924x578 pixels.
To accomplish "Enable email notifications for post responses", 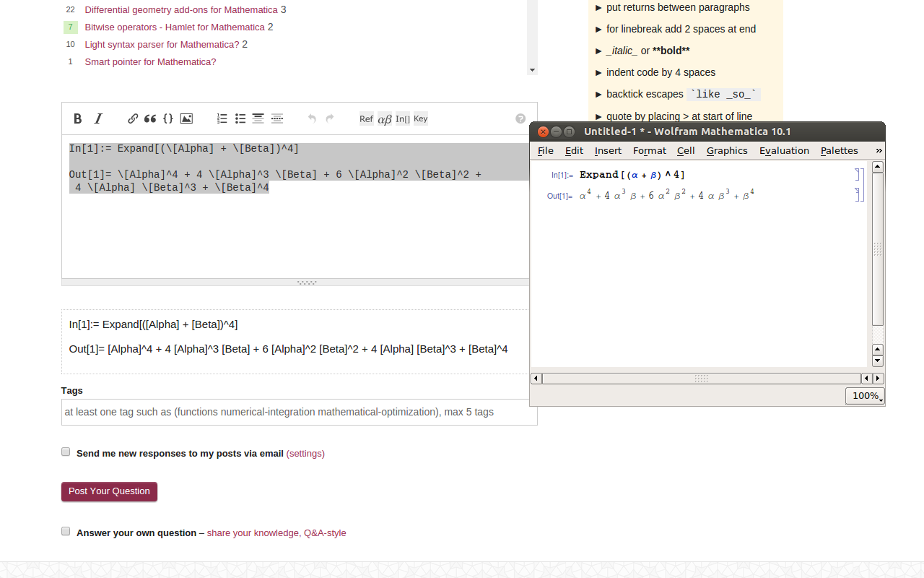I will tap(66, 452).
